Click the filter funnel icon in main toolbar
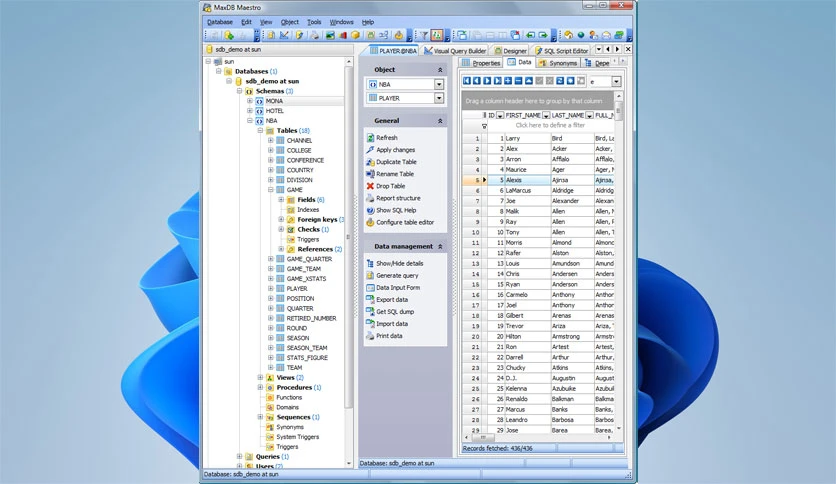This screenshot has height=484, width=836. pos(424,35)
